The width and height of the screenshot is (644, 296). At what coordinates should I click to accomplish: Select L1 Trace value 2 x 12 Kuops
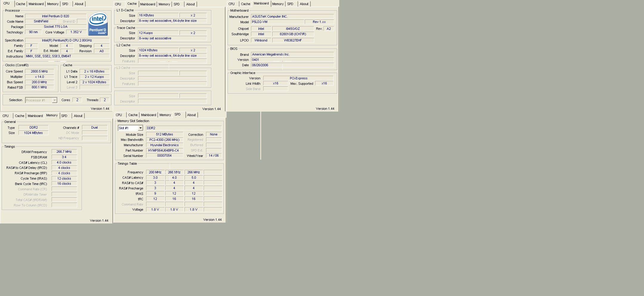94,77
